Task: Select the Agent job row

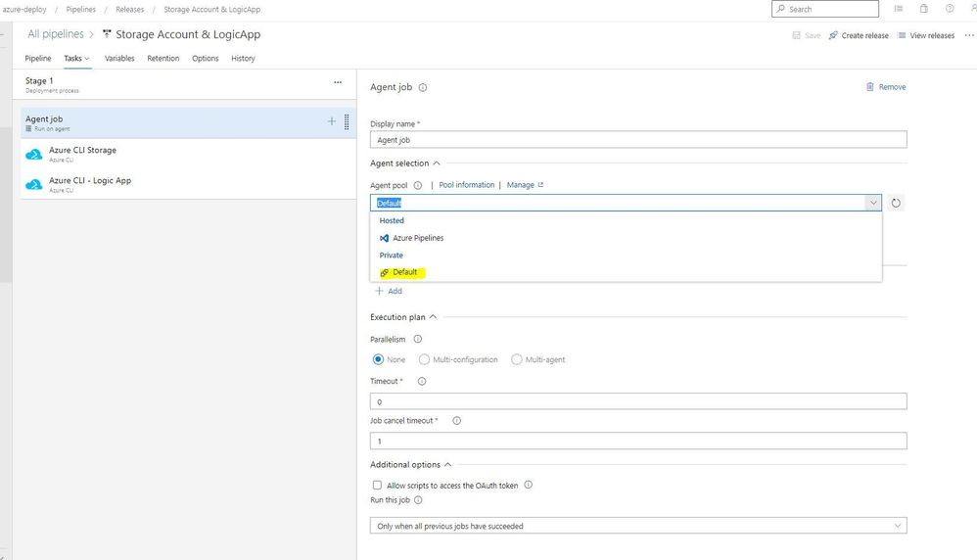Action: (188, 122)
